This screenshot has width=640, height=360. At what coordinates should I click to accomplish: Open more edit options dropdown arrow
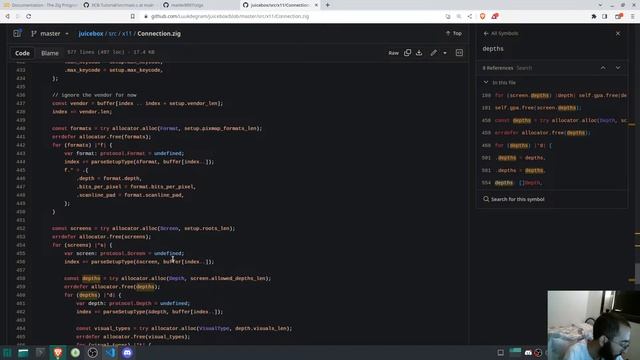[x=445, y=53]
